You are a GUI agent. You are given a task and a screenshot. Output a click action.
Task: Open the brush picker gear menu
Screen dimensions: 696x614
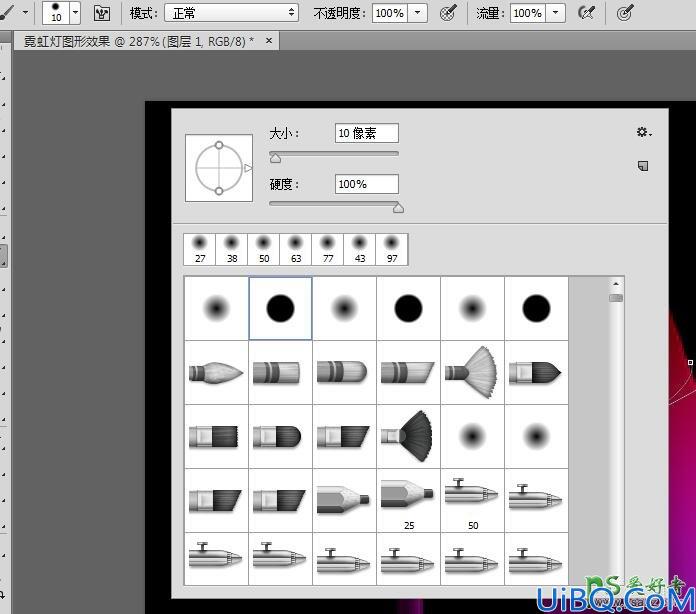pos(644,132)
